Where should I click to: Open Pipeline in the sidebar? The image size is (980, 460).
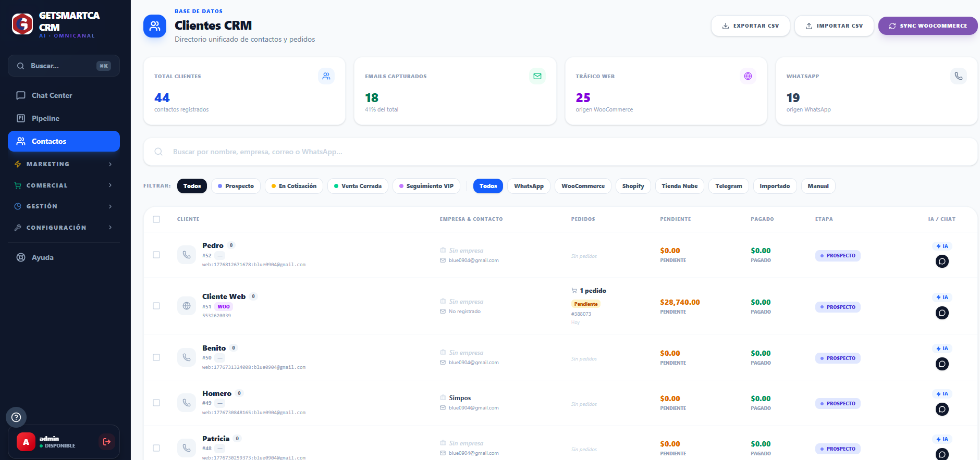[x=64, y=118]
